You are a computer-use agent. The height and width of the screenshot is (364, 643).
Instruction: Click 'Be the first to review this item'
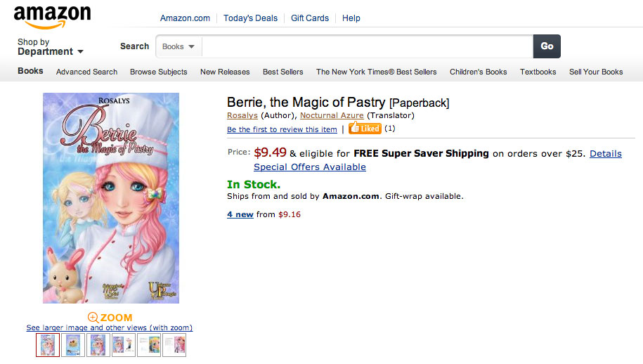pos(282,129)
